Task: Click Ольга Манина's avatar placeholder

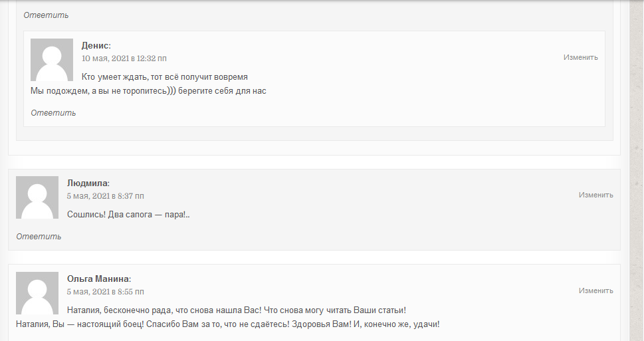Action: tap(37, 293)
